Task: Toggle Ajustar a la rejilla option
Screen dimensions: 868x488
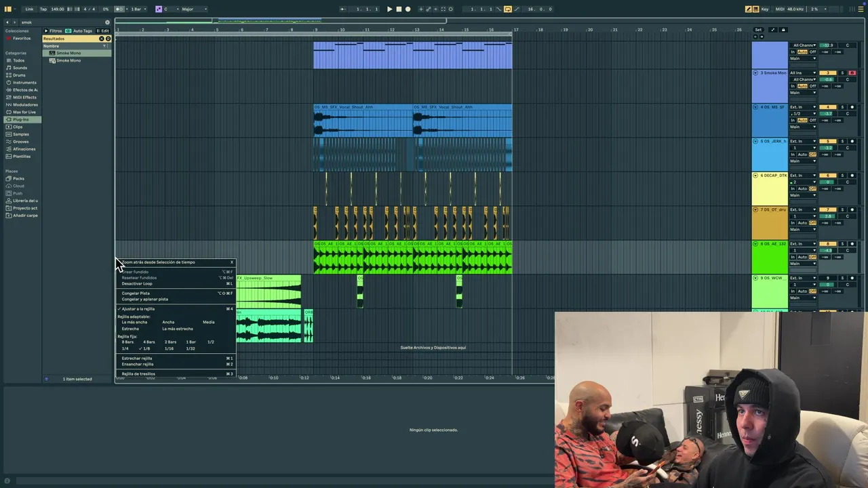Action: point(176,309)
